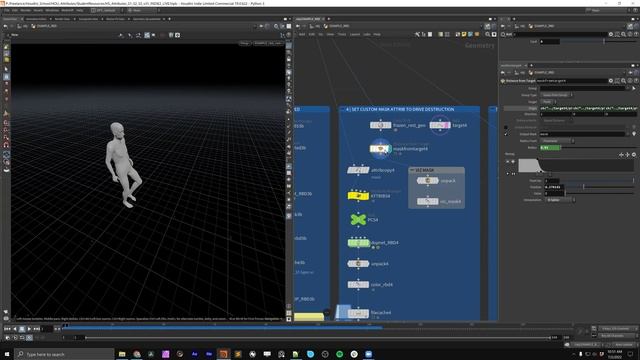Click the Group text field

pyautogui.click(x=583, y=88)
